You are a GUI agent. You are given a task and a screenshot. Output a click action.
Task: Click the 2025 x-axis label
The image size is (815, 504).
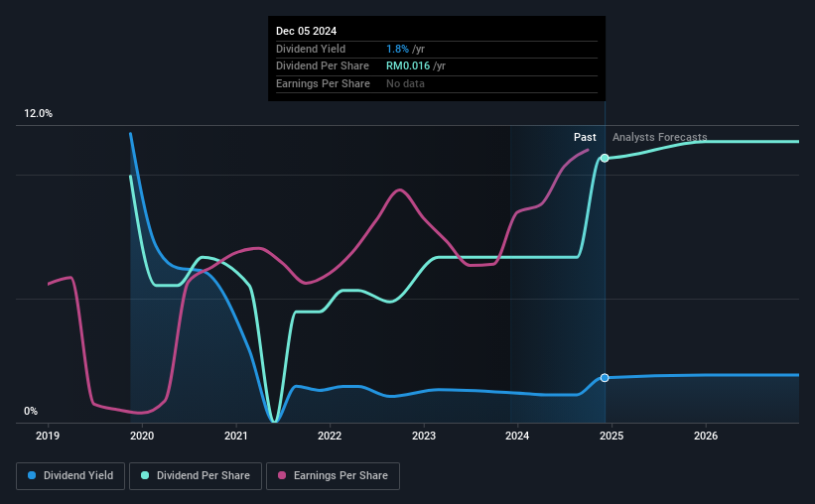click(x=611, y=436)
